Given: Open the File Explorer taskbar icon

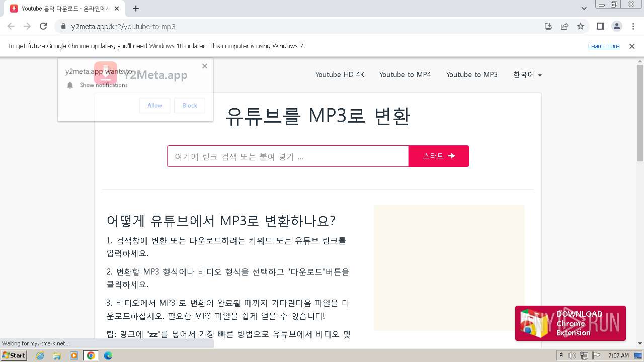Looking at the screenshot, I should coord(57,355).
